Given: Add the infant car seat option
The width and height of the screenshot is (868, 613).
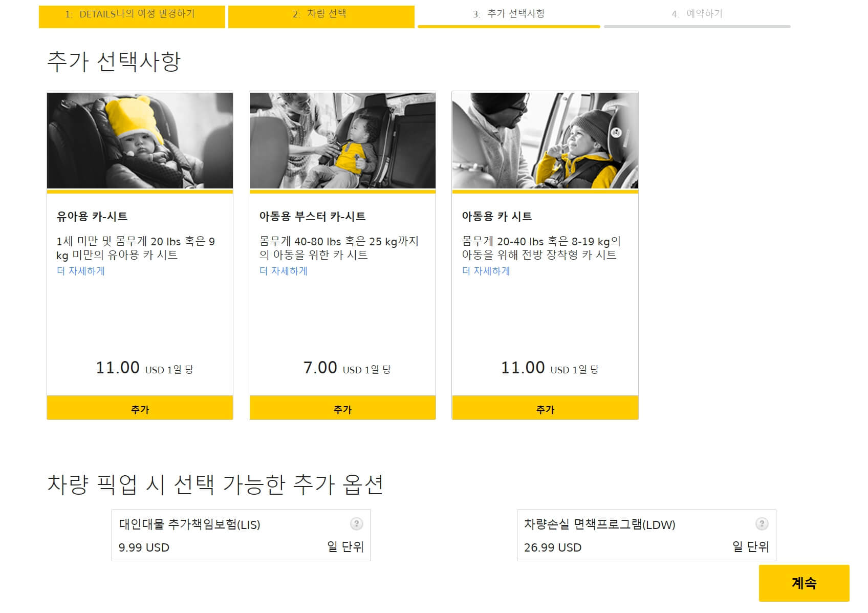Looking at the screenshot, I should coord(140,408).
